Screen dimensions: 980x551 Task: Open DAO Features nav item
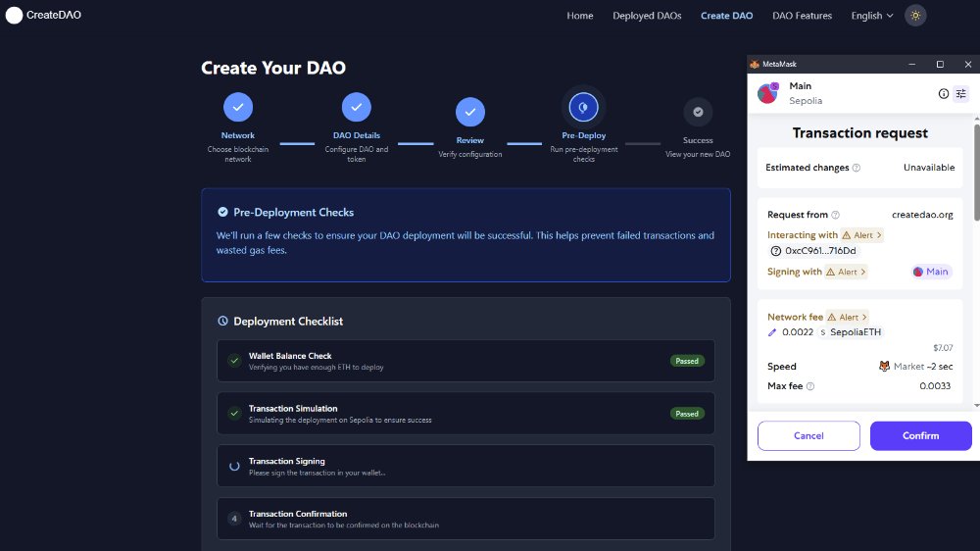click(802, 16)
